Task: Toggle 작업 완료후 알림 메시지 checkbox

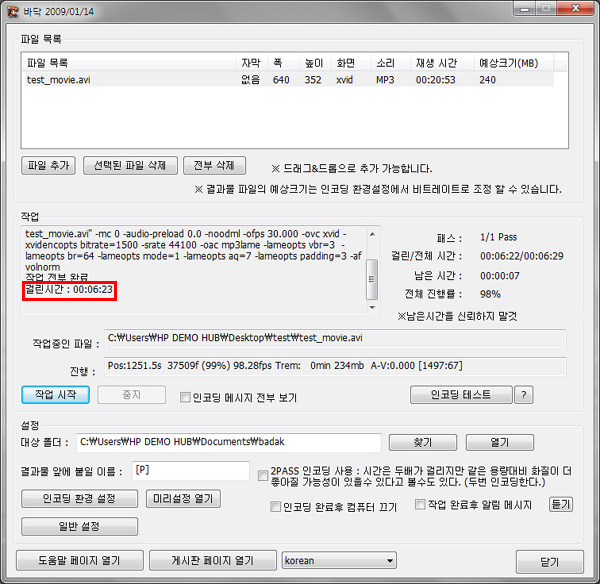Action: point(421,505)
